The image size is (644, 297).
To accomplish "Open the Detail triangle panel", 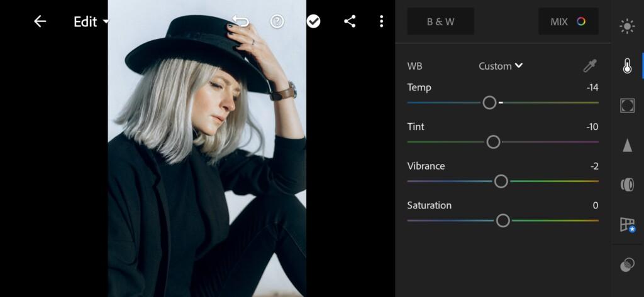I will (x=627, y=145).
